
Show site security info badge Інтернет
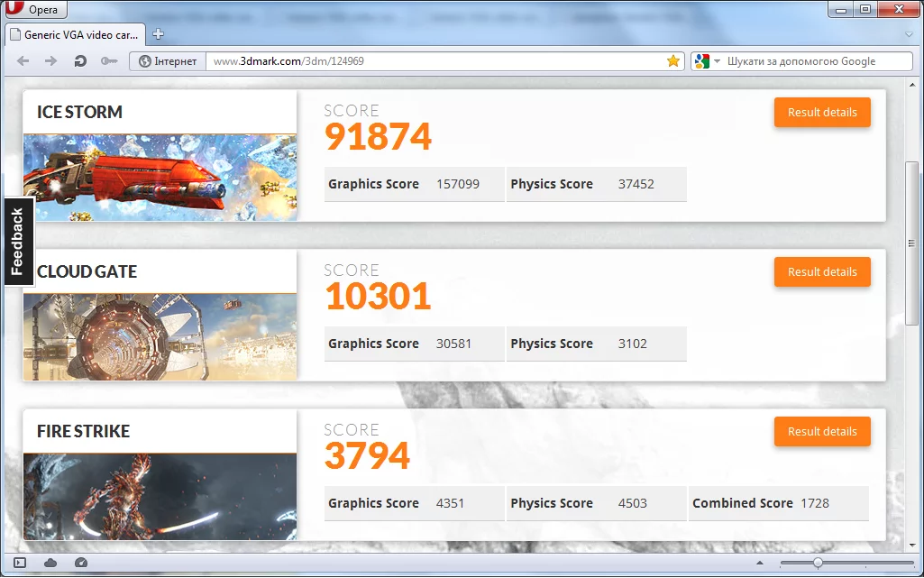(x=168, y=61)
